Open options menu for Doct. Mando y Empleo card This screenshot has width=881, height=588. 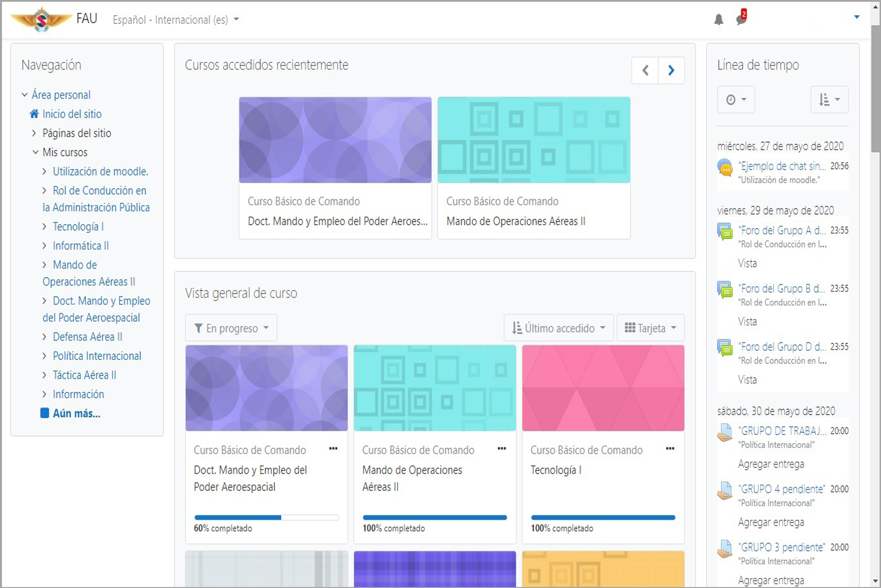[x=333, y=448]
